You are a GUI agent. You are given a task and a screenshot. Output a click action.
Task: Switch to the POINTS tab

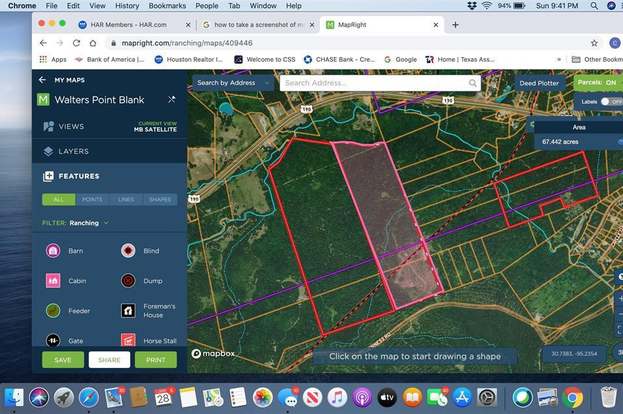pos(92,199)
